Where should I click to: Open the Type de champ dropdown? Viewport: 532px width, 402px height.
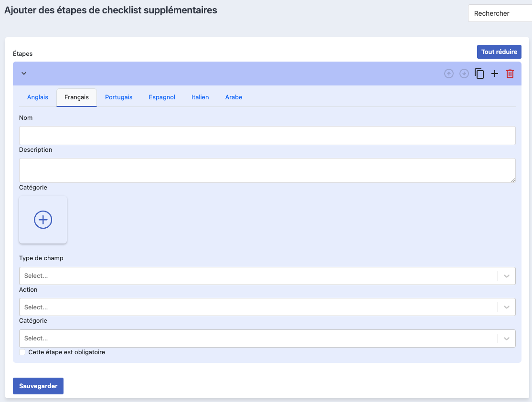[x=267, y=276]
